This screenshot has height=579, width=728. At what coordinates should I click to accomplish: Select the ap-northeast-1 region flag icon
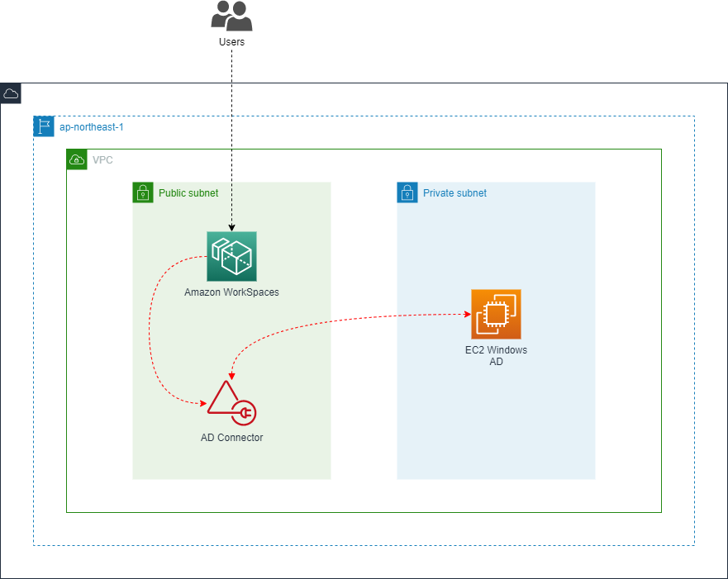coord(44,126)
